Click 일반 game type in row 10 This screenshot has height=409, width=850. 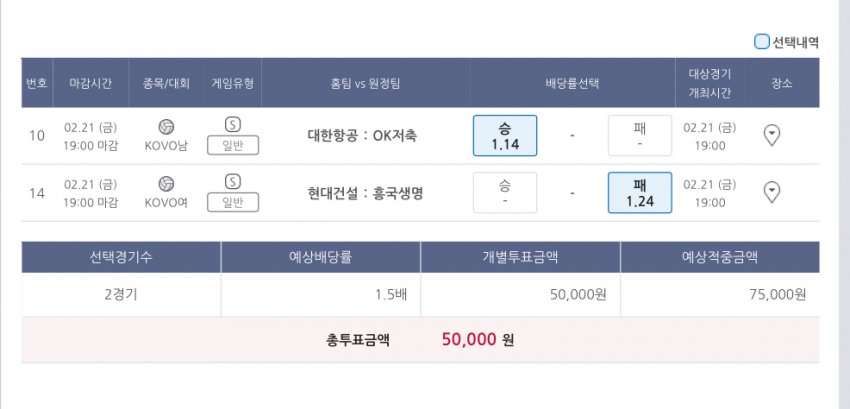click(233, 145)
